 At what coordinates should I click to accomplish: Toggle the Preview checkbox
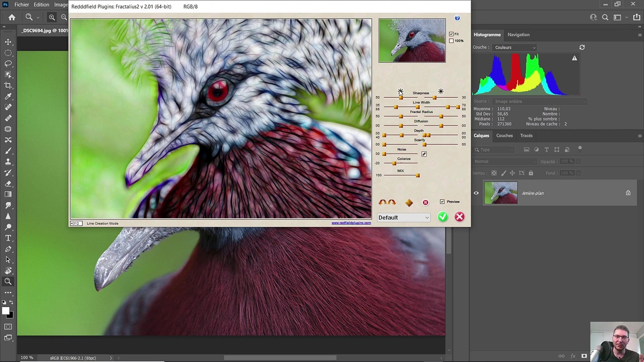[x=442, y=202]
